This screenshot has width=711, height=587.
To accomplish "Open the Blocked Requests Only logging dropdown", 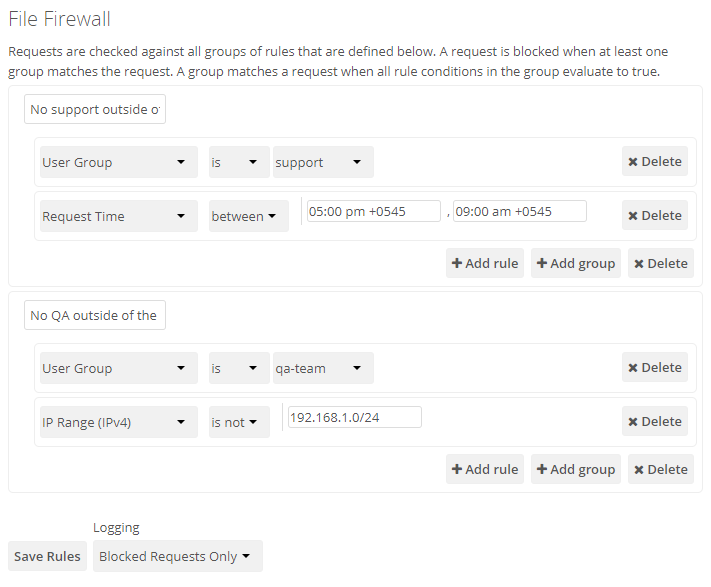I will pos(177,557).
